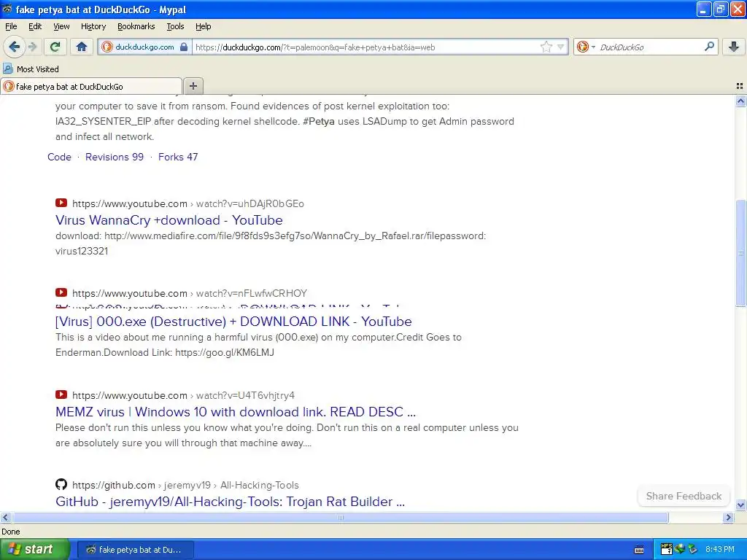The height and width of the screenshot is (560, 747).
Task: Click YouTube icon beside watch?v=U4T6vhjtry4
Action: 61,394
